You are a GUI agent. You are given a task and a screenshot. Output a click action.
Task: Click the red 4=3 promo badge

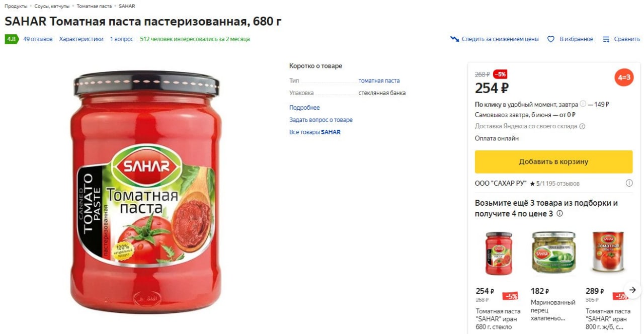tap(624, 77)
